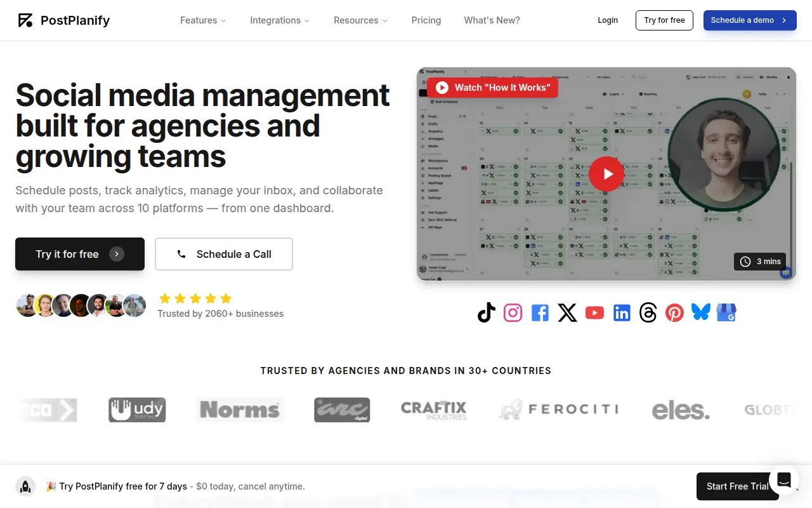Image resolution: width=812 pixels, height=508 pixels.
Task: Open the Facebook platform icon
Action: click(540, 312)
